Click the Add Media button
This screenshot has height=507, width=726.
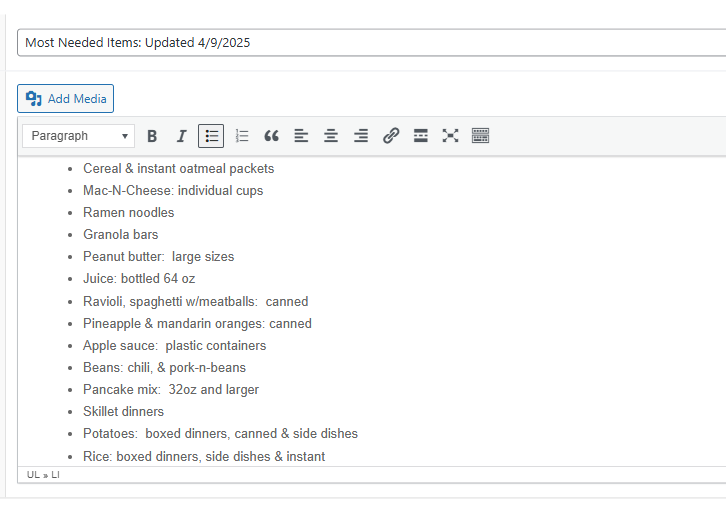(x=66, y=98)
